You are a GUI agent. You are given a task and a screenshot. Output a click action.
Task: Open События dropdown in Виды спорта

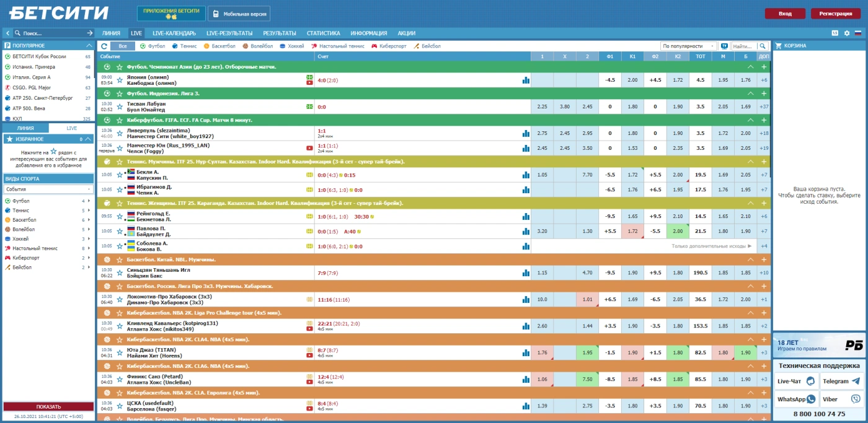48,189
